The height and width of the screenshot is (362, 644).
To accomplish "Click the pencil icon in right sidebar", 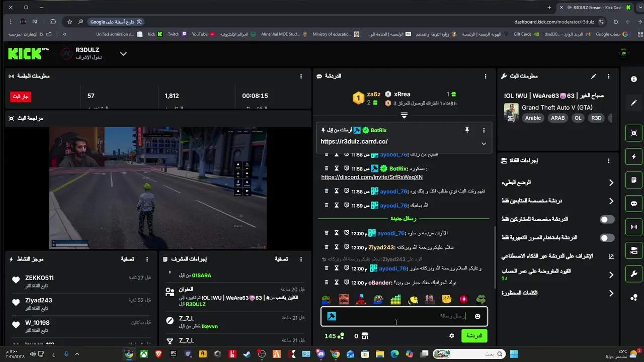I will click(x=634, y=103).
